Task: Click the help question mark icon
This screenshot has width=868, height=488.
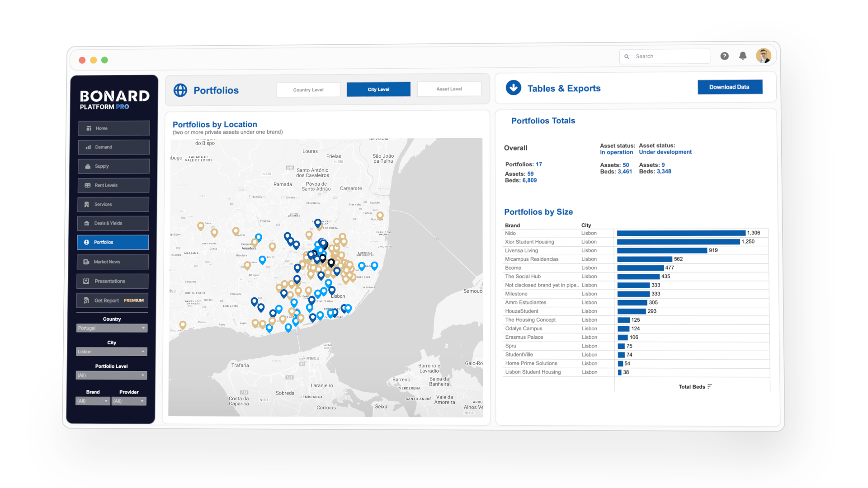Action: click(x=724, y=56)
